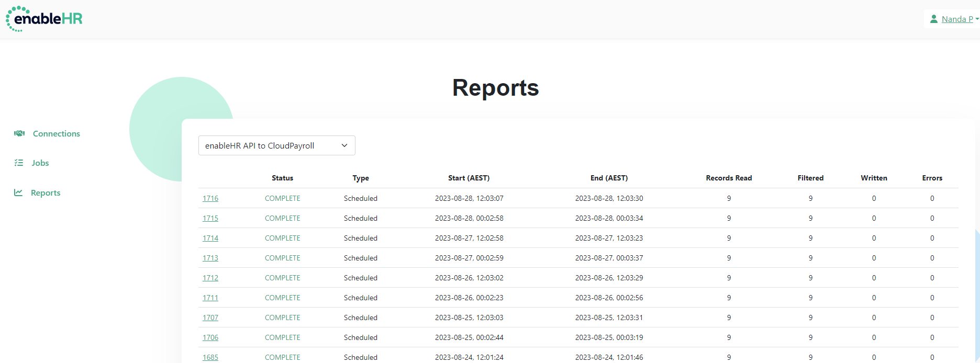Open report 1711
The image size is (980, 363).
pyautogui.click(x=210, y=298)
